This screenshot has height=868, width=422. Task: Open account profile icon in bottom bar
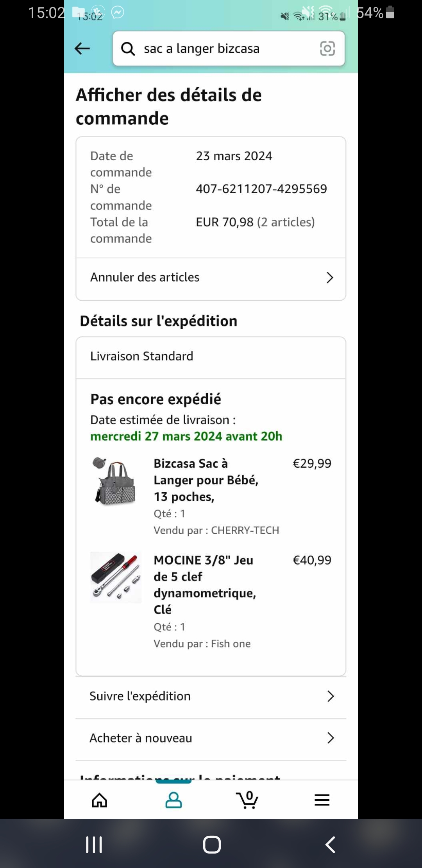173,800
